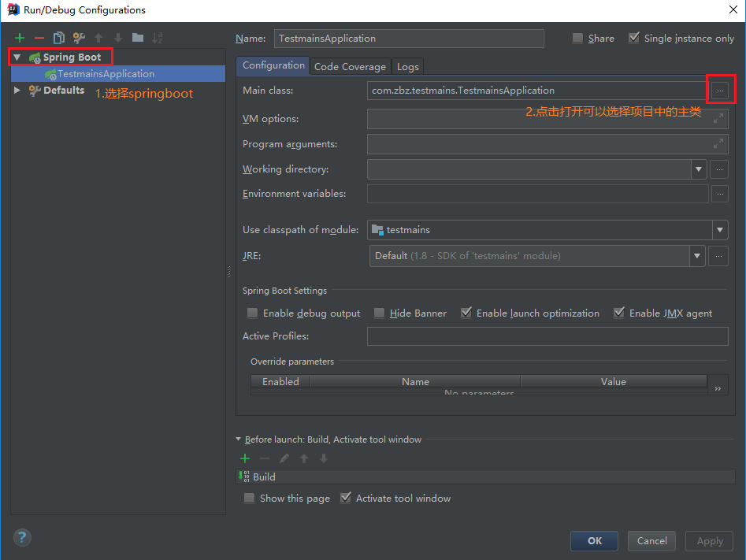Viewport: 746px width, 560px height.
Task: Open help with question mark icon
Action: (22, 538)
